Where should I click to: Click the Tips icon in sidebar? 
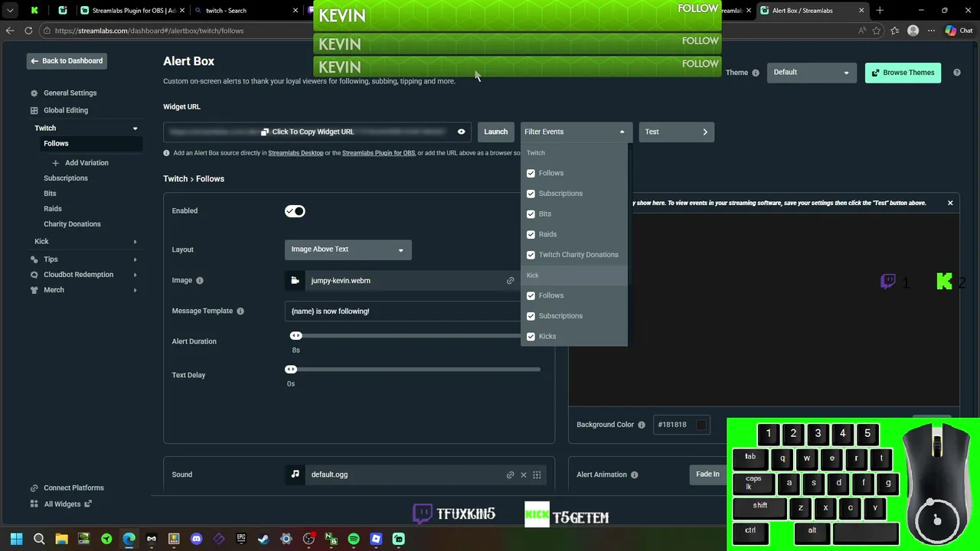click(x=34, y=259)
